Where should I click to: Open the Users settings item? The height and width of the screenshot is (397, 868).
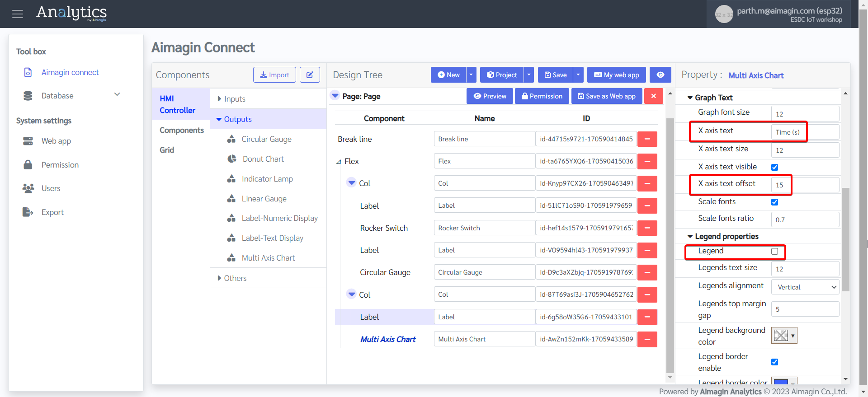pos(51,188)
